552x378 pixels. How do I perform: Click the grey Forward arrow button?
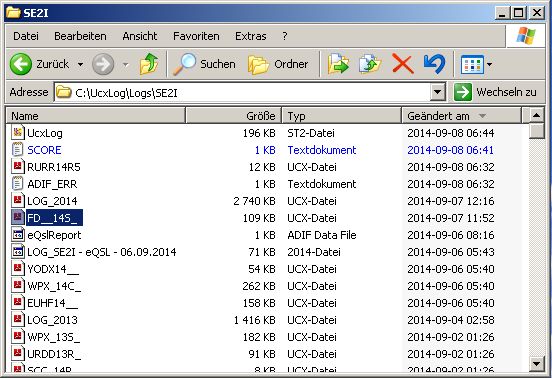point(103,64)
